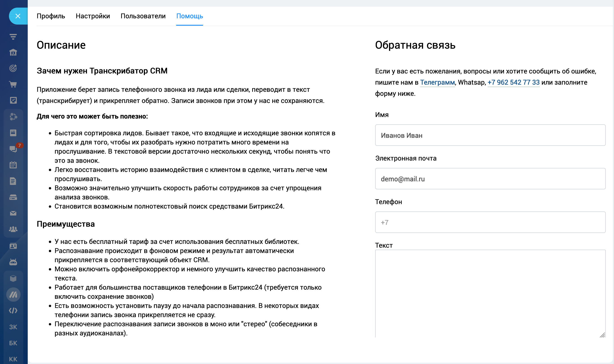Open the people group icon
Viewport: 614px width, 364px height.
[x=13, y=229]
